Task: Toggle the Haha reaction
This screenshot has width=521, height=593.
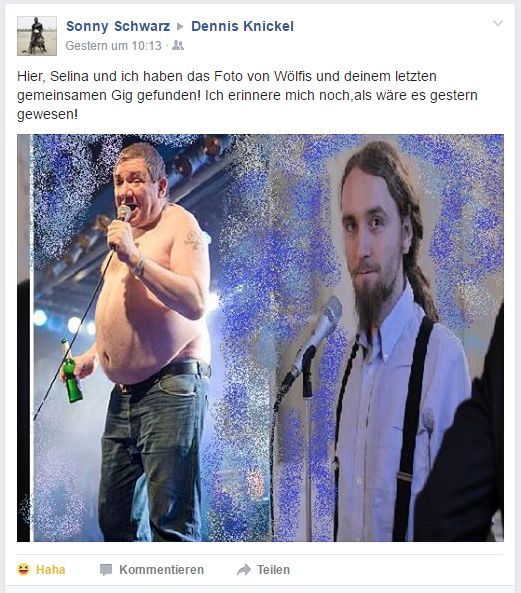Action: (x=41, y=570)
